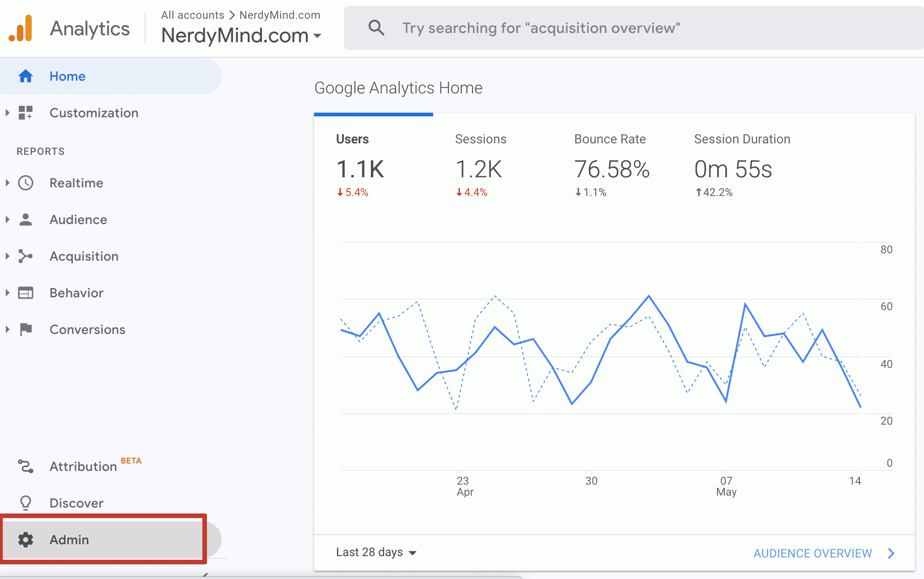Click the REPORTS section label
The image size is (924, 579).
coord(41,151)
